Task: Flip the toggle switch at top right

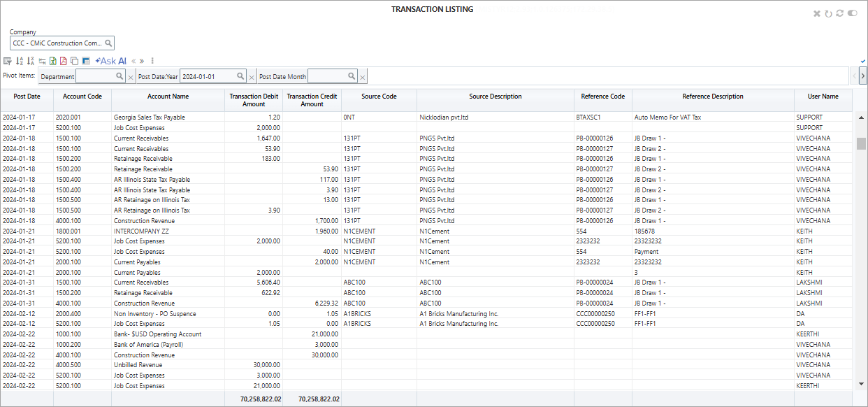Action: click(852, 13)
